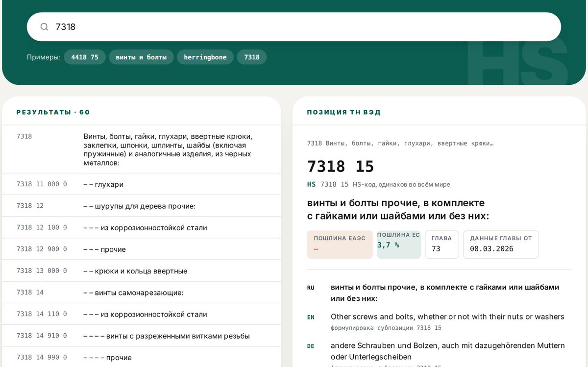The width and height of the screenshot is (588, 367).
Task: Open result row 7318 12 шурупы для дерева
Action: pos(142,206)
